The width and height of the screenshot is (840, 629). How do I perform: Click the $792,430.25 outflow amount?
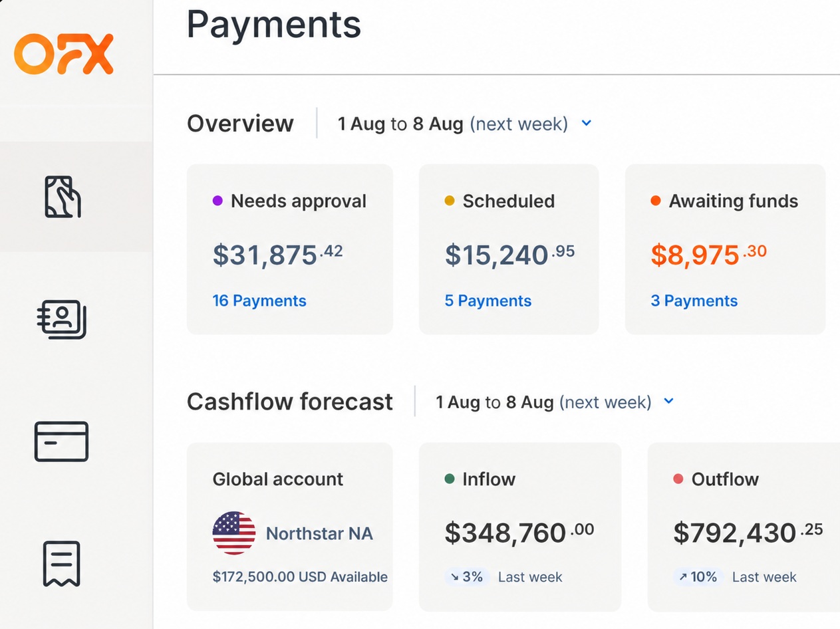coord(748,533)
